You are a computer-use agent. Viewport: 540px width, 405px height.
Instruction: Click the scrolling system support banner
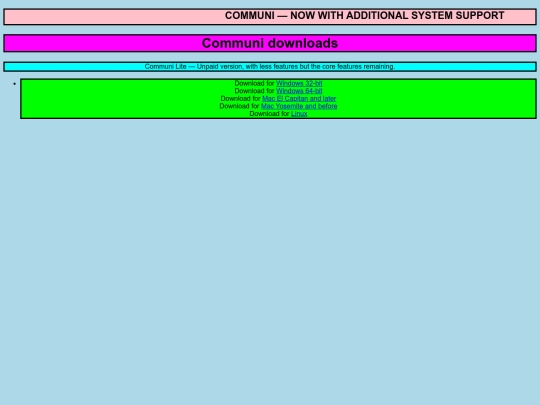pos(270,17)
